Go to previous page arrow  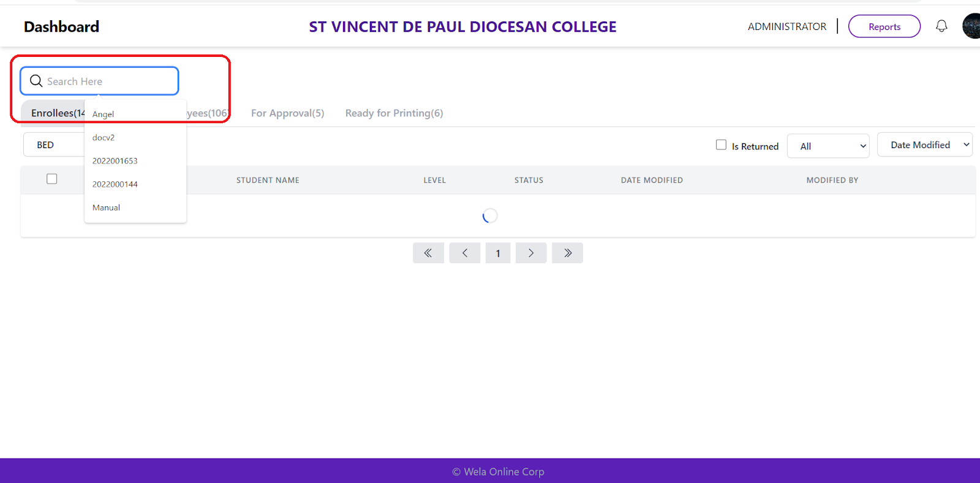pos(465,253)
